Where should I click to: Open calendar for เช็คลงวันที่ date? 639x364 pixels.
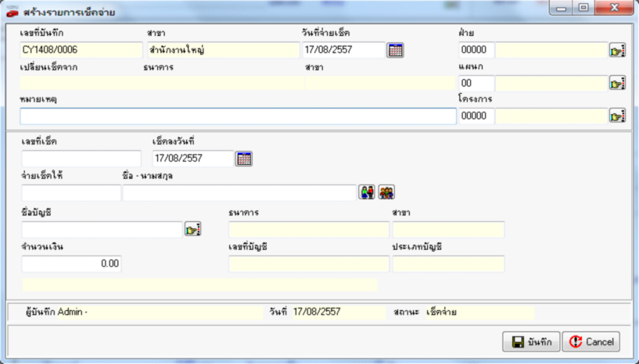coord(244,159)
